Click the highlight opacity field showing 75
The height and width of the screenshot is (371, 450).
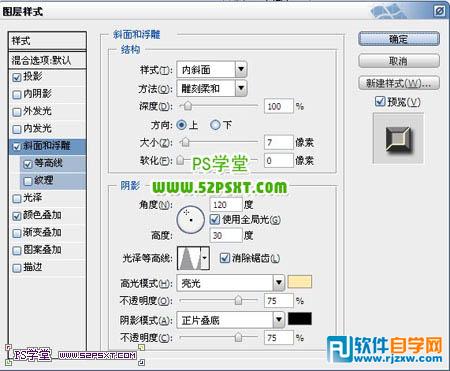(x=279, y=301)
